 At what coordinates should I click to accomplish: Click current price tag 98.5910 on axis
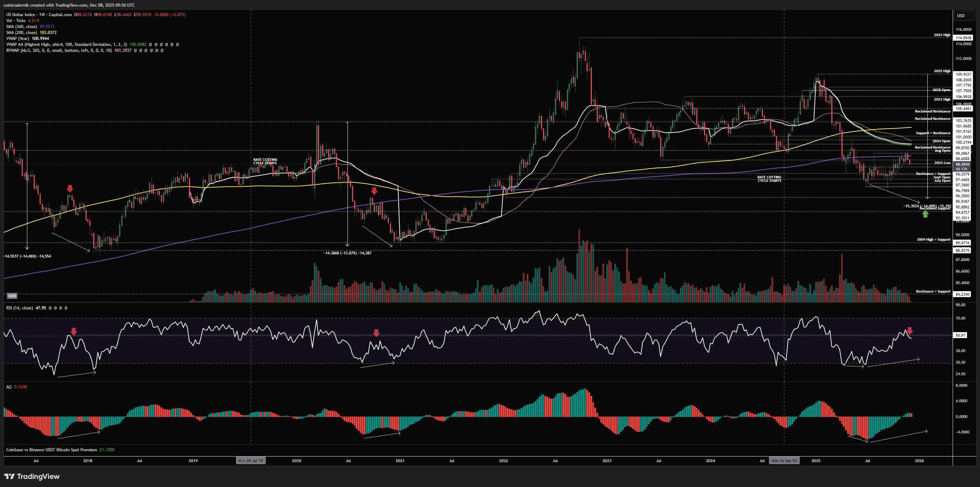pos(963,165)
